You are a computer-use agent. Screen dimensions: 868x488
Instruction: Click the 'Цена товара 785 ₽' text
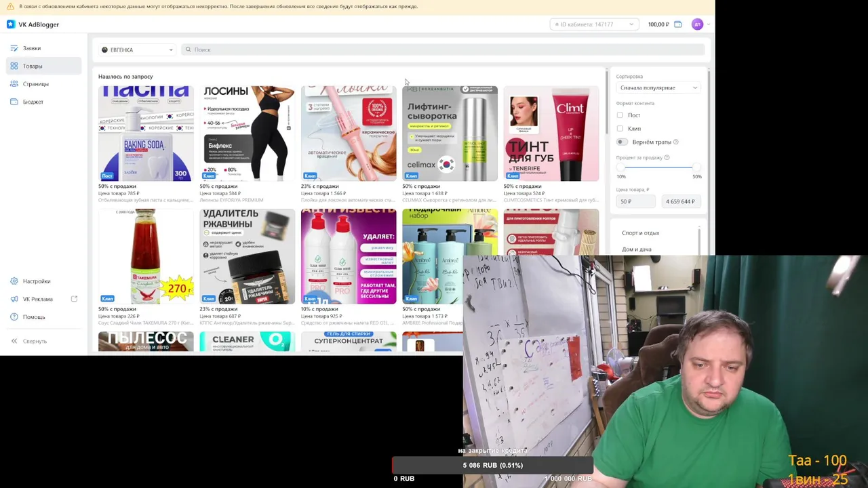119,193
